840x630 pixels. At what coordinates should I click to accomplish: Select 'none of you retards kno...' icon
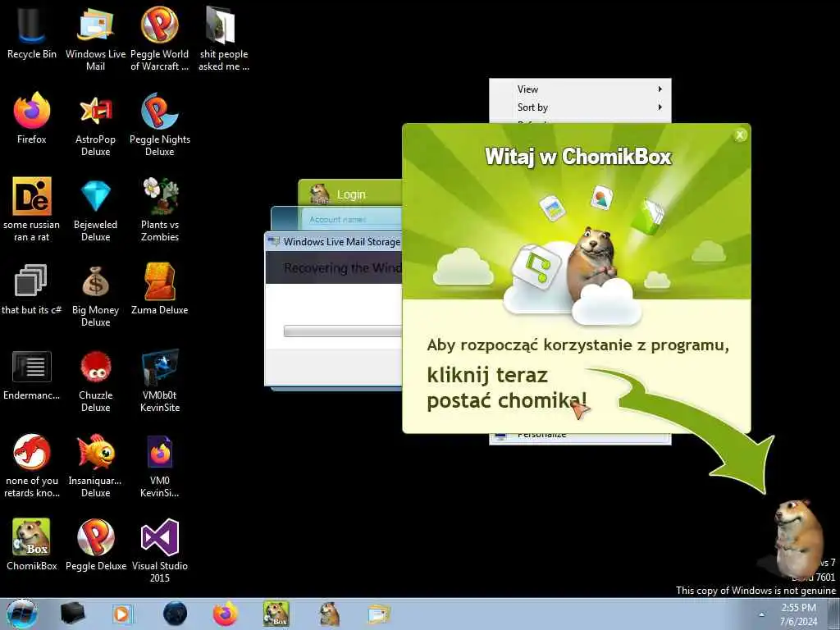tap(32, 465)
